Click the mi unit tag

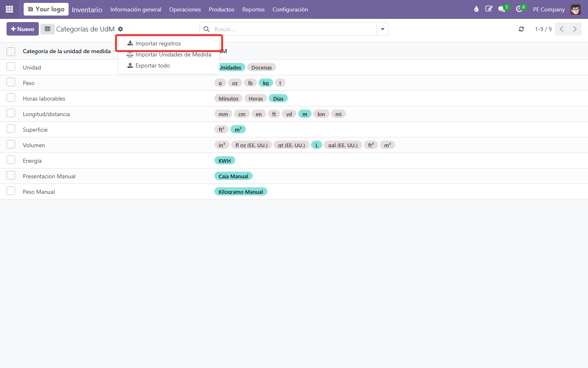[x=339, y=114]
